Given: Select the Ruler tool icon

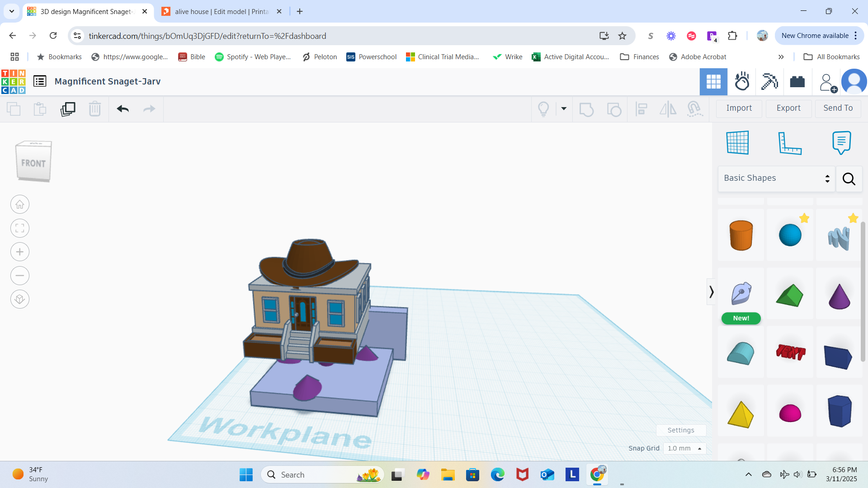Looking at the screenshot, I should pos(790,143).
